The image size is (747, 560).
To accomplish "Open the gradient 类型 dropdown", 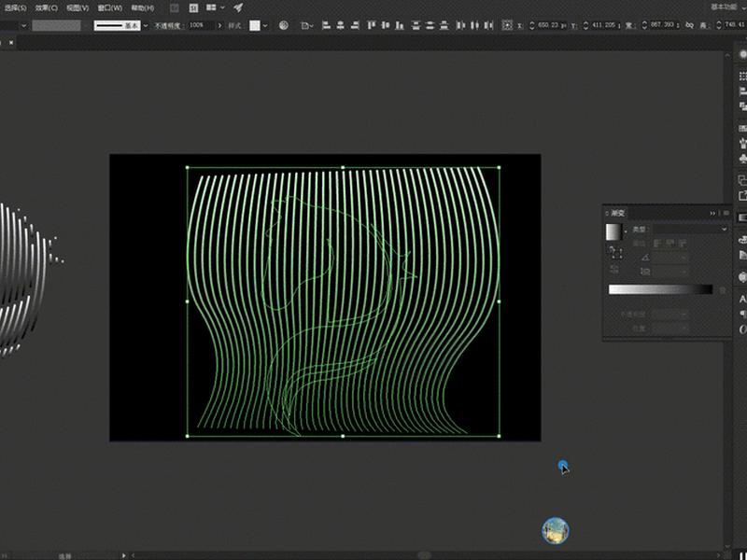I will 690,229.
